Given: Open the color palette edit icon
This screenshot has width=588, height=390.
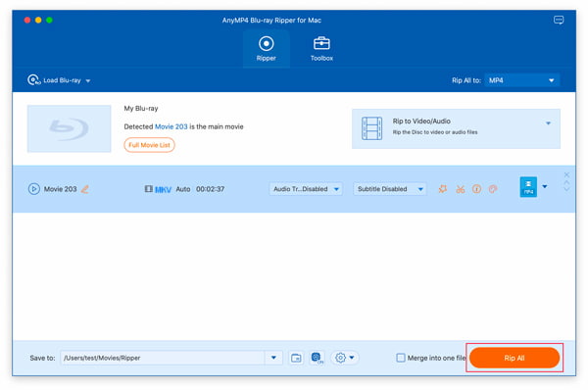Looking at the screenshot, I should point(493,189).
